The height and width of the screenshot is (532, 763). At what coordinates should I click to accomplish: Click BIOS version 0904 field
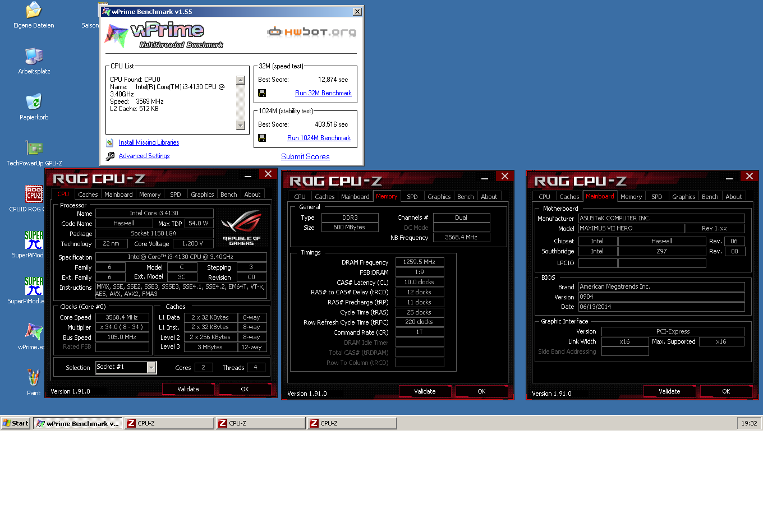pos(661,297)
